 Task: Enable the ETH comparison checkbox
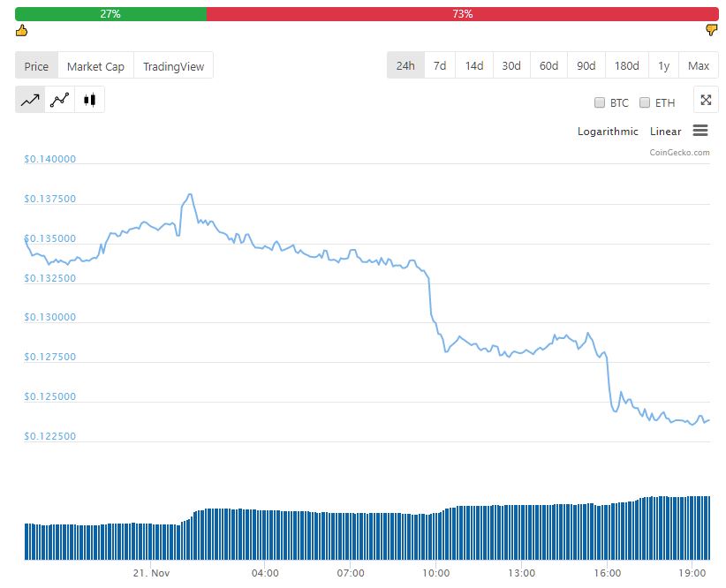645,102
